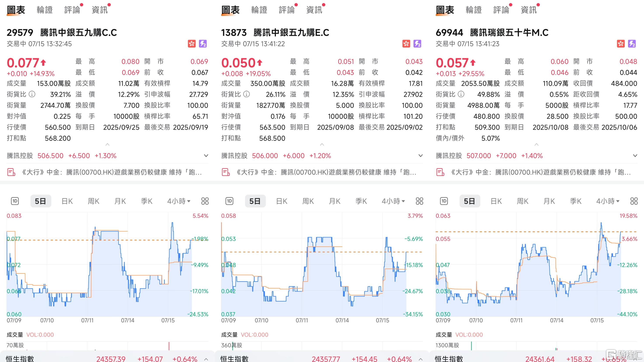Click the 29579 five-day price chart
644x362 pixels.
[107, 264]
